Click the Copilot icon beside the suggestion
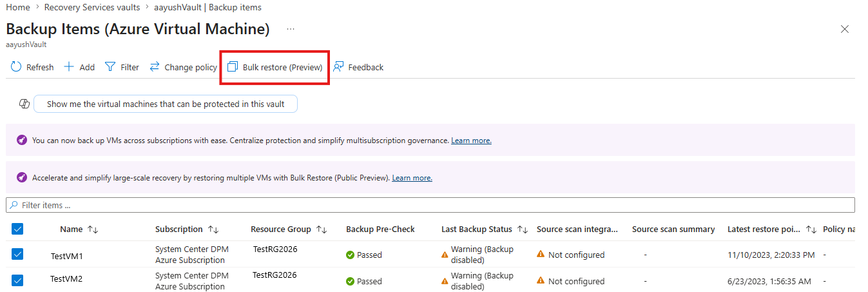Screen dimensions: 868x292 click(x=24, y=104)
